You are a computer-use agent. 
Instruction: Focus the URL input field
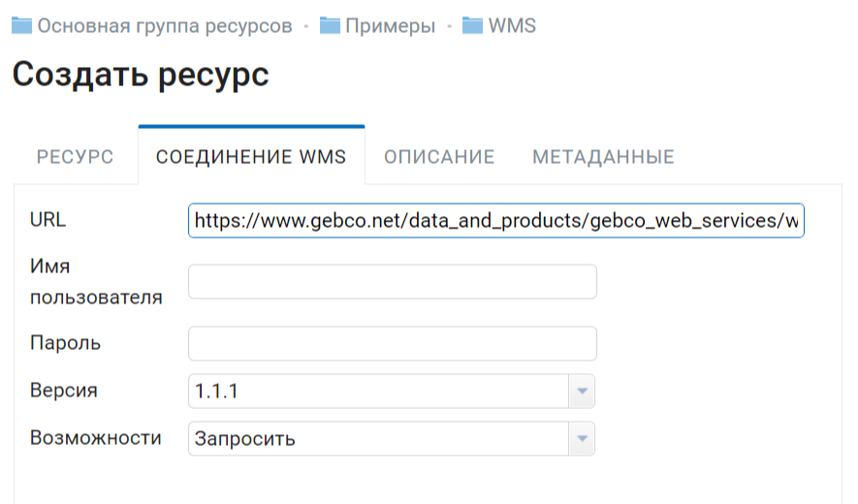click(x=495, y=221)
